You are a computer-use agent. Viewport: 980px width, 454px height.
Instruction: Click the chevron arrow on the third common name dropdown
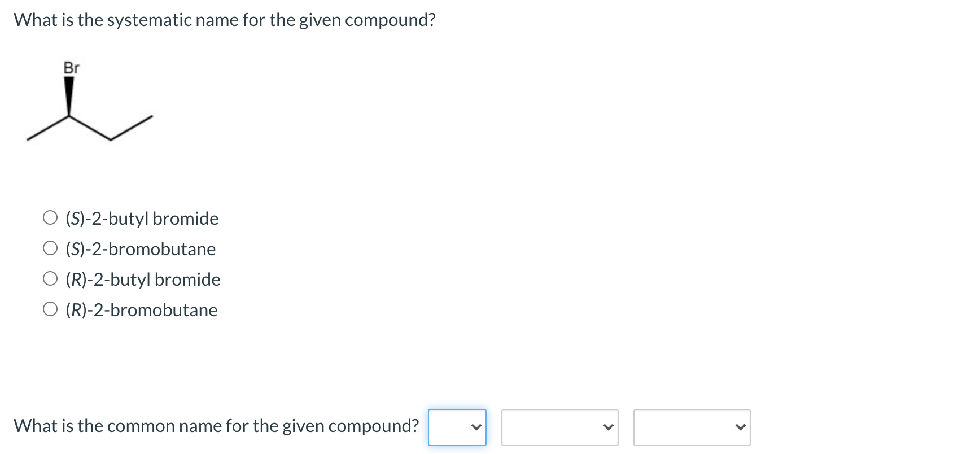pyautogui.click(x=741, y=427)
